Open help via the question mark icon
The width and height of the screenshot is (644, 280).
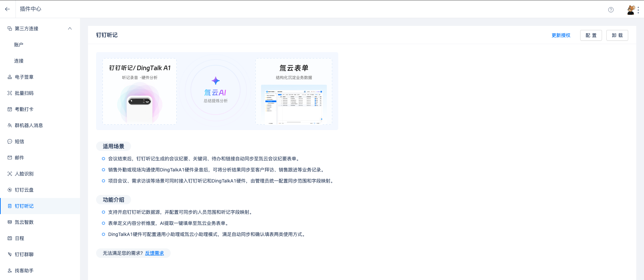click(x=611, y=10)
